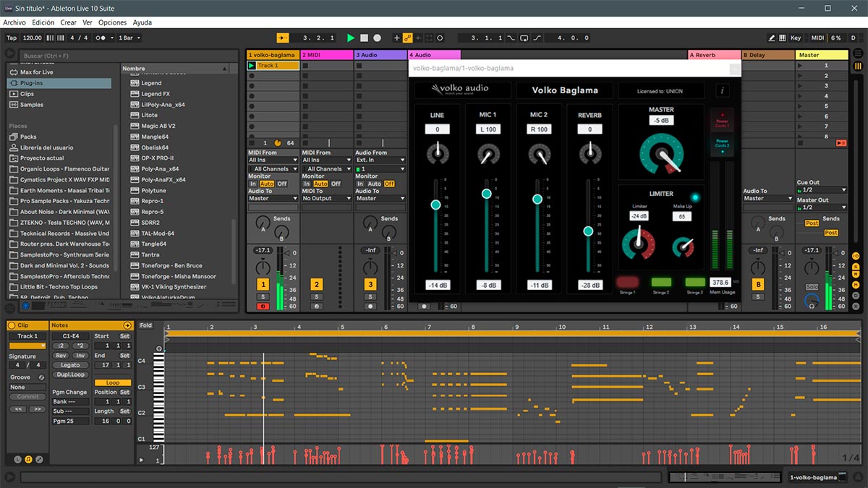
Task: Open the Cue Out dropdown
Action: click(822, 189)
